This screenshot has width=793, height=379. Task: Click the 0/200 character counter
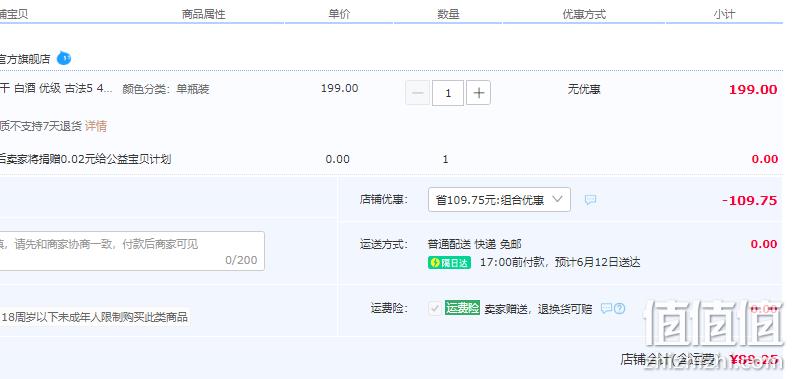[241, 260]
